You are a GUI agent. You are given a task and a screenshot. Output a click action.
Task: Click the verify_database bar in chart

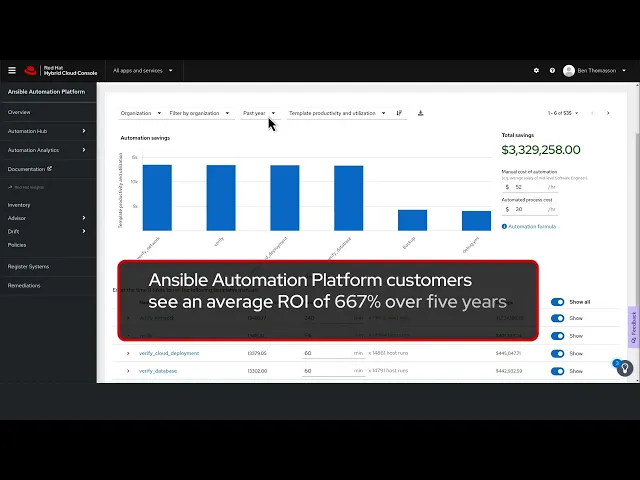[x=349, y=198]
